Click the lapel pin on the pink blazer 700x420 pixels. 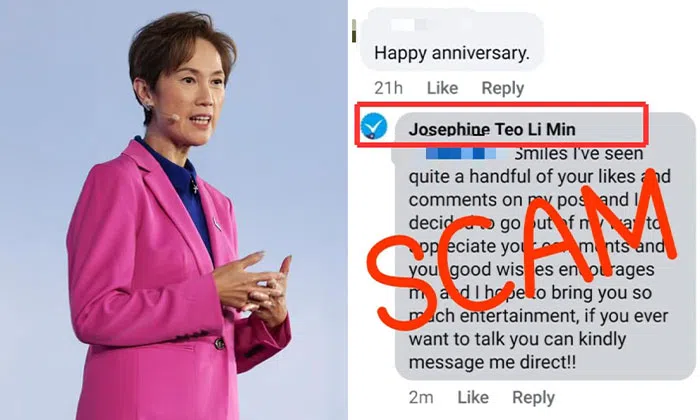point(216,224)
